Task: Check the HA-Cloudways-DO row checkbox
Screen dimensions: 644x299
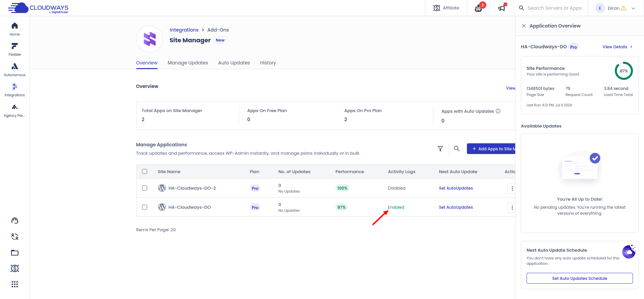Action: tap(145, 207)
